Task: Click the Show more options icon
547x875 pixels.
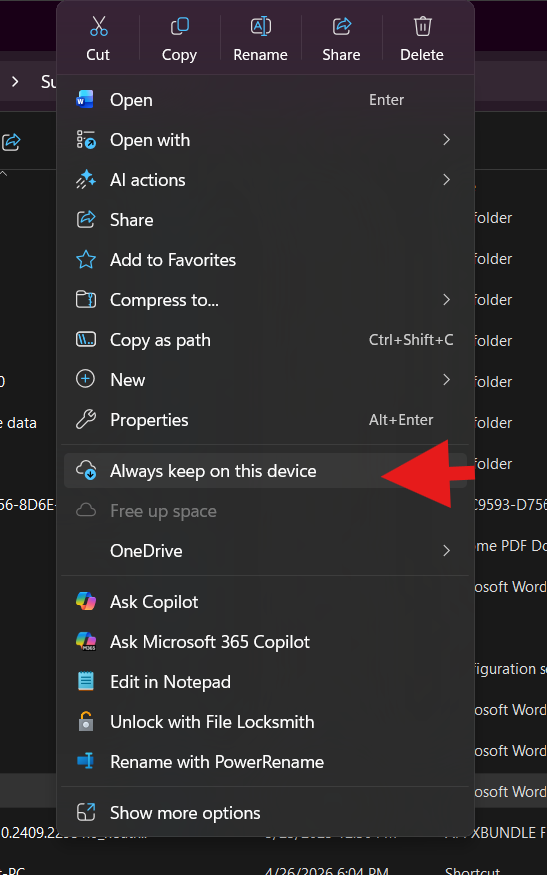Action: point(85,813)
